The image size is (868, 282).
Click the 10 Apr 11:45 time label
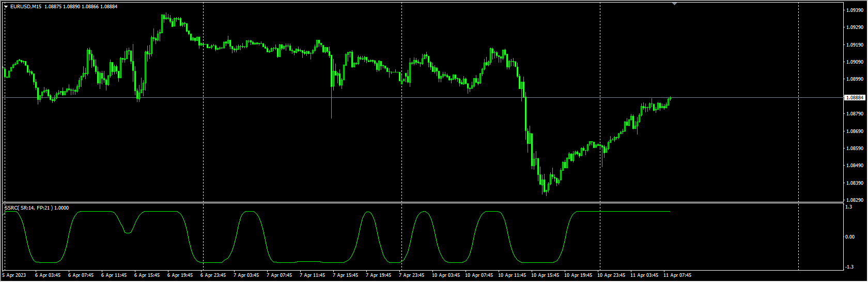point(512,275)
